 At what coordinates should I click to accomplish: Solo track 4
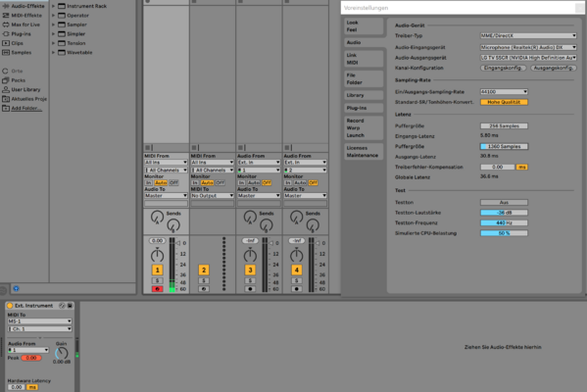(297, 280)
